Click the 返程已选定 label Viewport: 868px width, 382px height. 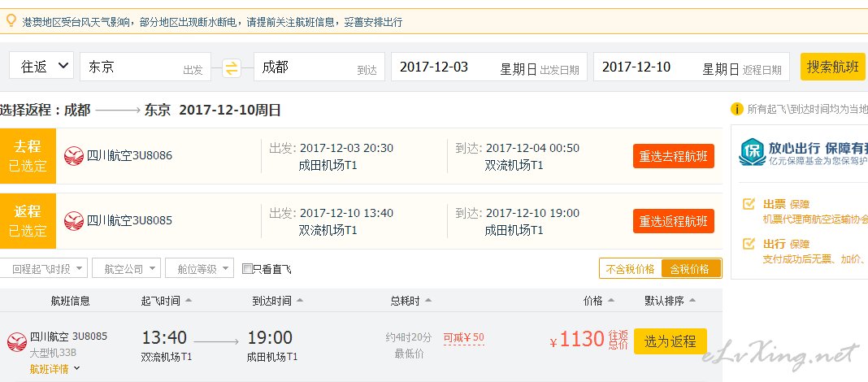28,221
